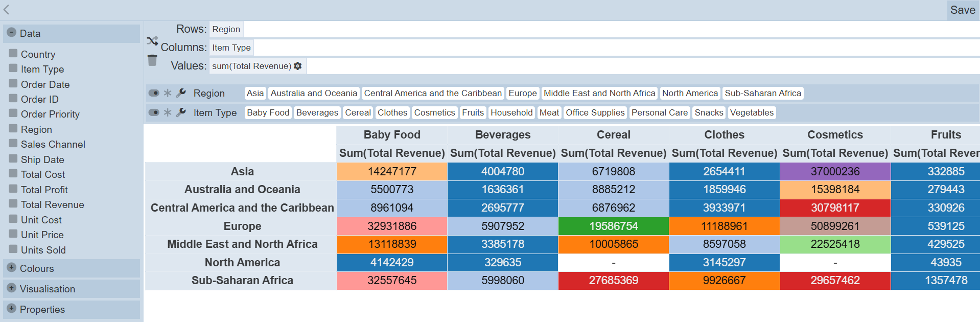Toggle the Item Type filter switch
Image resolution: width=980 pixels, height=322 pixels.
point(153,112)
